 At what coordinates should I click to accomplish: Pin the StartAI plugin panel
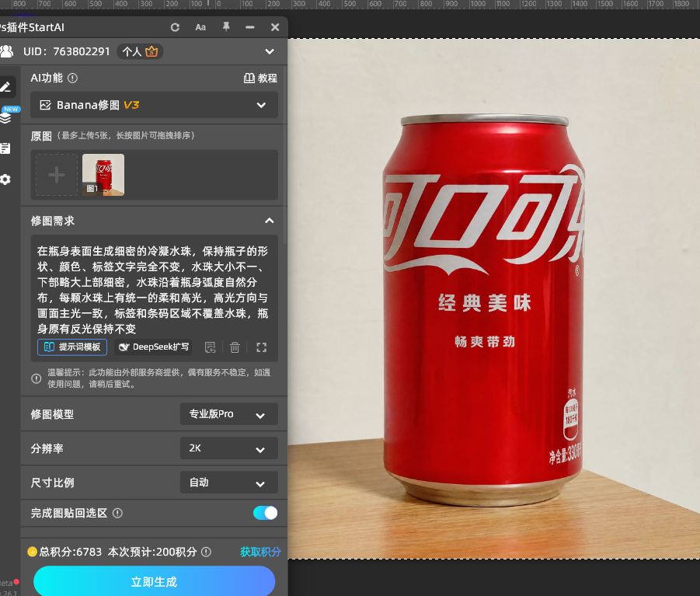(226, 26)
